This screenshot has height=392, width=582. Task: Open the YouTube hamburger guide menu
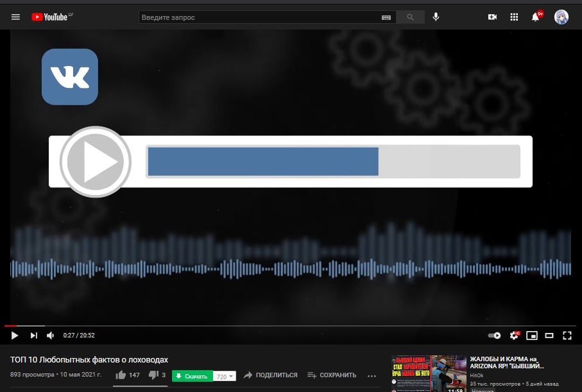point(15,17)
